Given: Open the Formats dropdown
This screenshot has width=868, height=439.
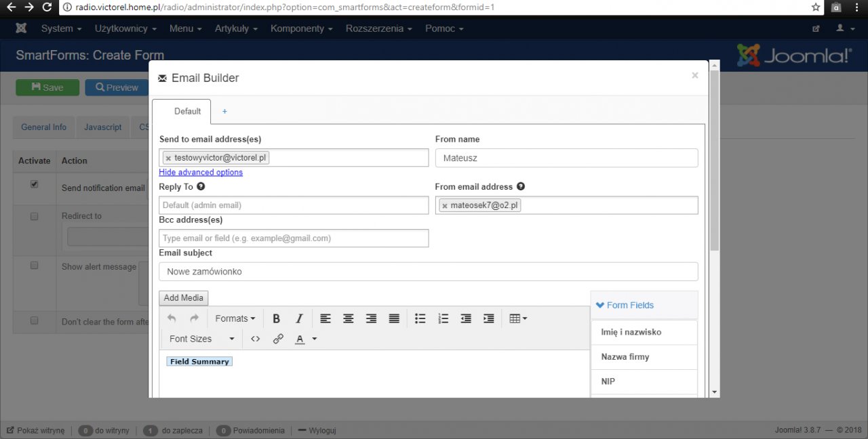Looking at the screenshot, I should (x=235, y=318).
